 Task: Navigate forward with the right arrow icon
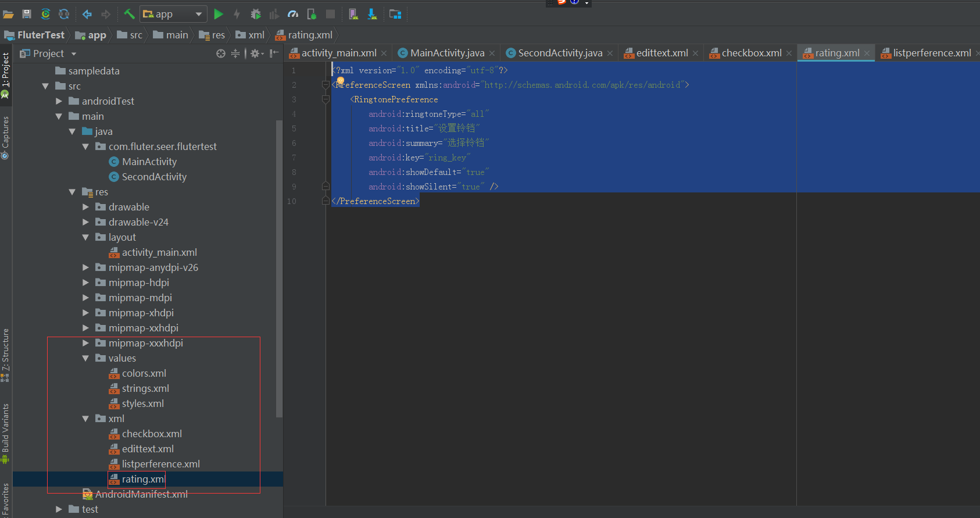pyautogui.click(x=106, y=14)
